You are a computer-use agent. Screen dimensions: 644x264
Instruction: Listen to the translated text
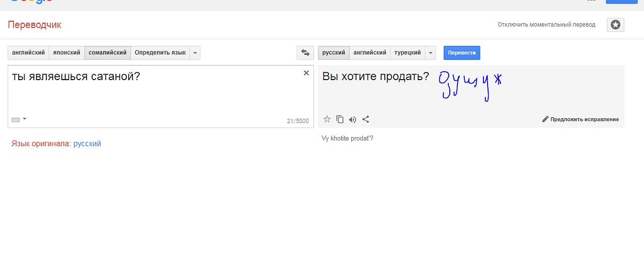[x=353, y=119]
